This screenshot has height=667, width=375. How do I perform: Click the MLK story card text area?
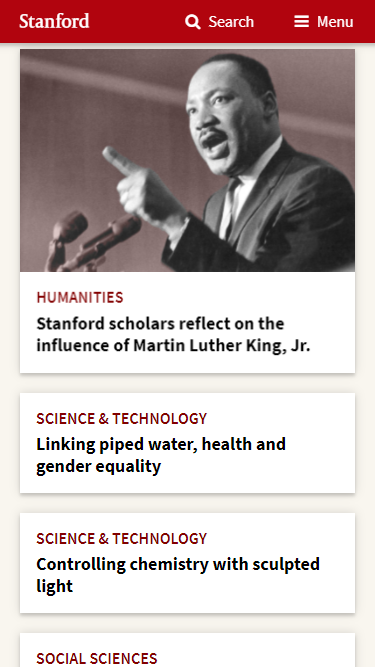(x=188, y=322)
